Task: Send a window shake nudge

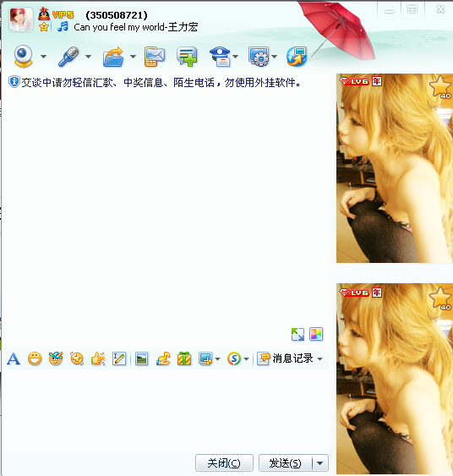Action: pyautogui.click(x=77, y=358)
